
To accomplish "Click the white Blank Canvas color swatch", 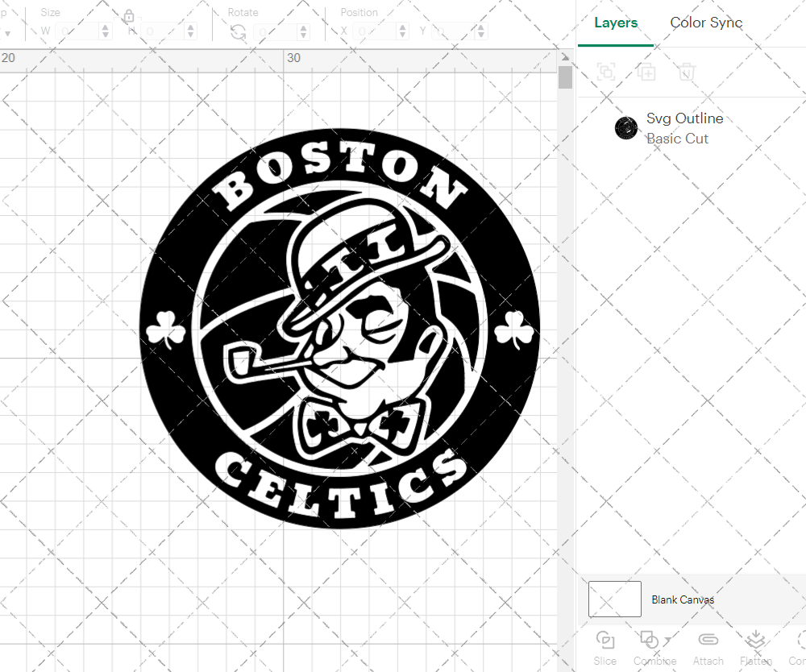I will pyautogui.click(x=615, y=599).
